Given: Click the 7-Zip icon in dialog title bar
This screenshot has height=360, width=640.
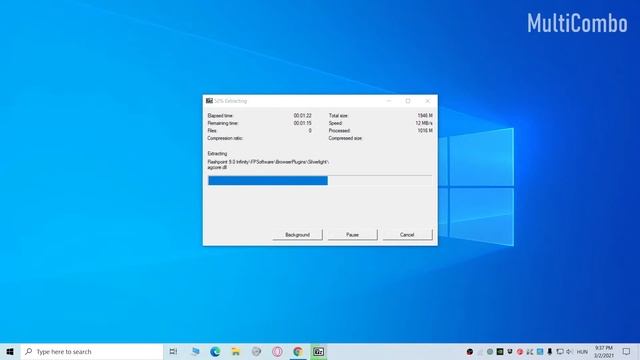Looking at the screenshot, I should (209, 101).
